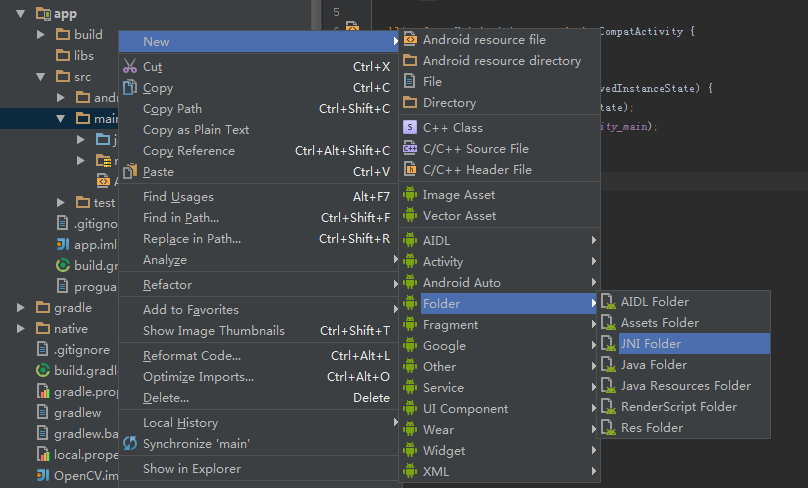Image resolution: width=808 pixels, height=488 pixels.
Task: Click the Synchronize 'main' refresh icon
Action: [x=129, y=443]
